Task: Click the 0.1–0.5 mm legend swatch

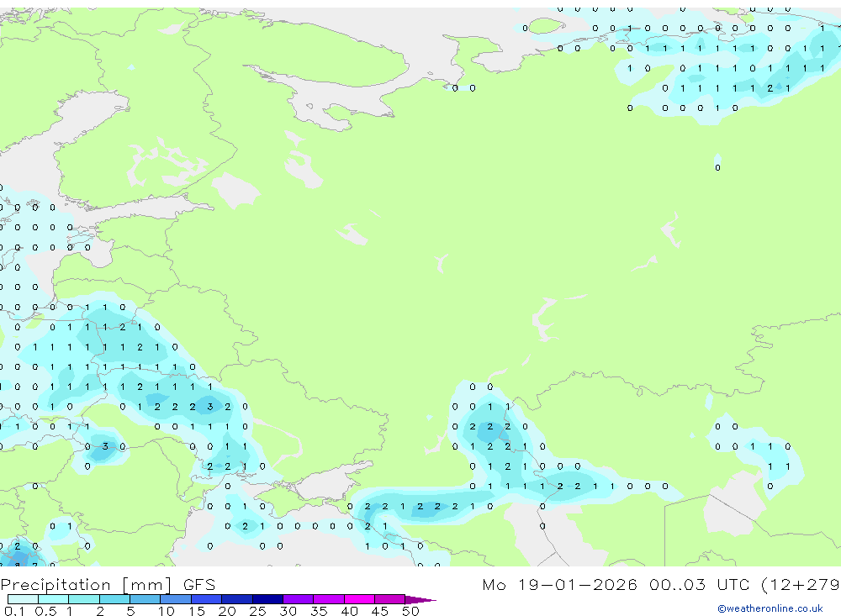Action: [23, 599]
